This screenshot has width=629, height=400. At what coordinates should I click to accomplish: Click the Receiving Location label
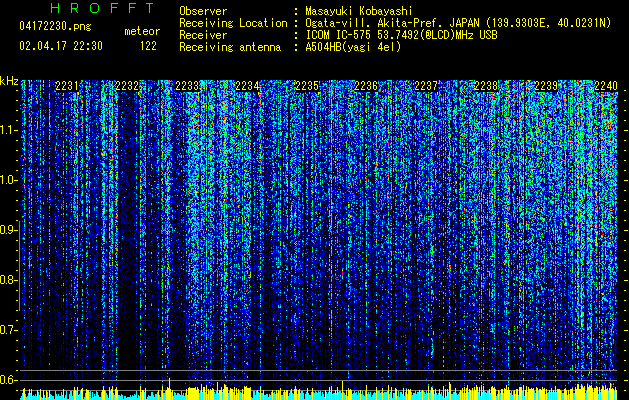click(x=233, y=23)
